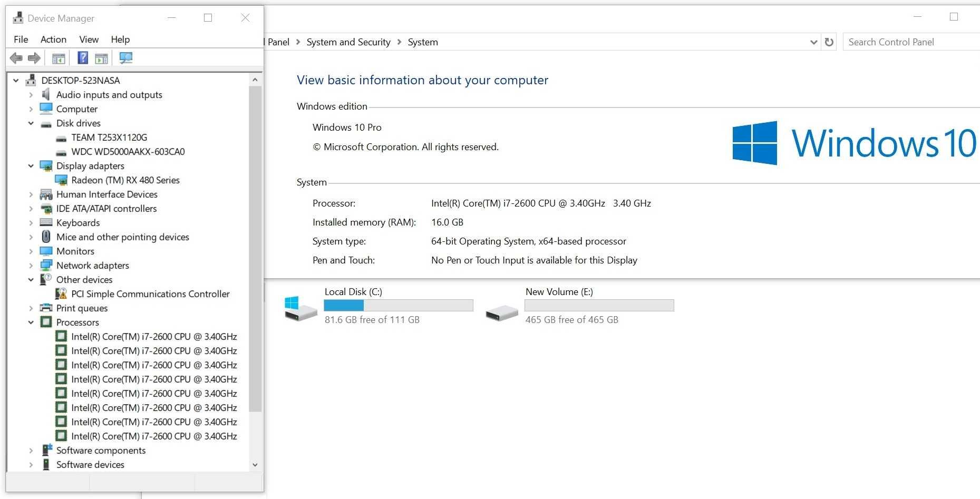
Task: Click the 465 GB free of 465 GB text
Action: pos(572,320)
